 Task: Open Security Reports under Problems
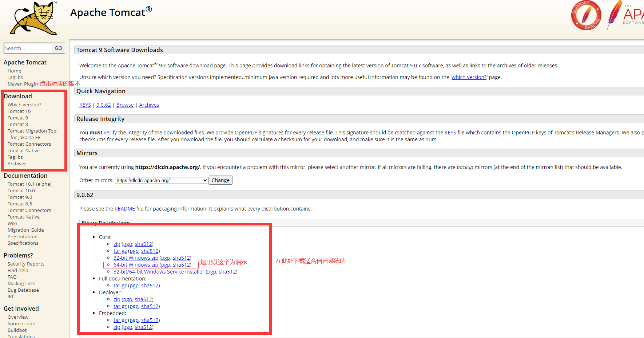[x=26, y=264]
